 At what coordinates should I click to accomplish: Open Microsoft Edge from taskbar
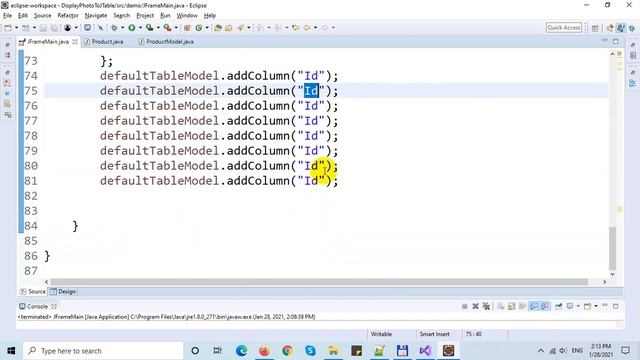click(241, 351)
